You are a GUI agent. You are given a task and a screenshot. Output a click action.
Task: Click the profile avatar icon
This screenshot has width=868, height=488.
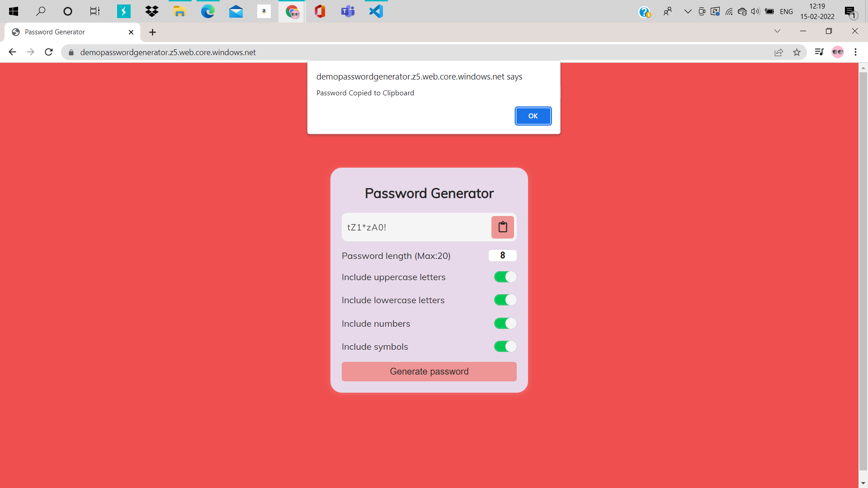point(837,52)
